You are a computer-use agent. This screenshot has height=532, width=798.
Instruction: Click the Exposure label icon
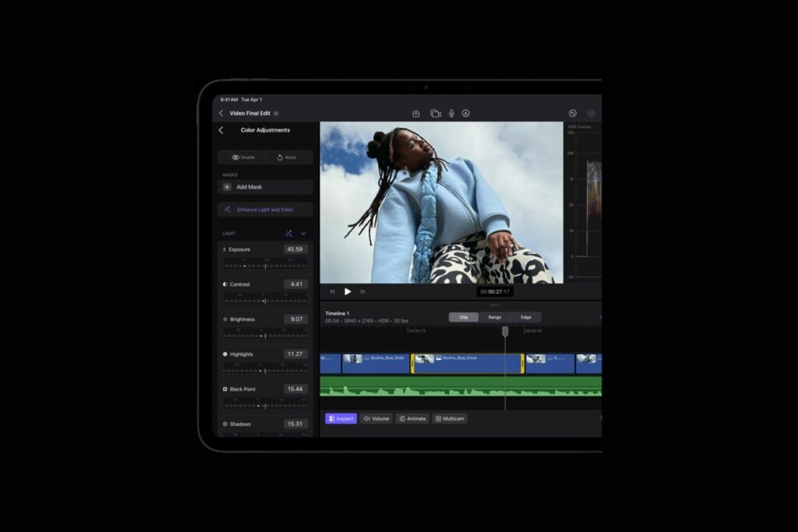(x=224, y=249)
